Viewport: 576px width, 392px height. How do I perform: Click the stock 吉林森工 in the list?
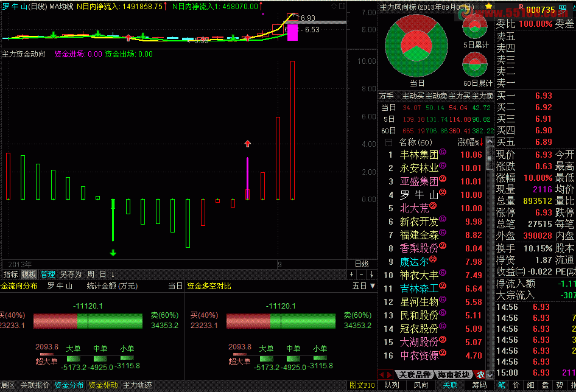[419, 289]
